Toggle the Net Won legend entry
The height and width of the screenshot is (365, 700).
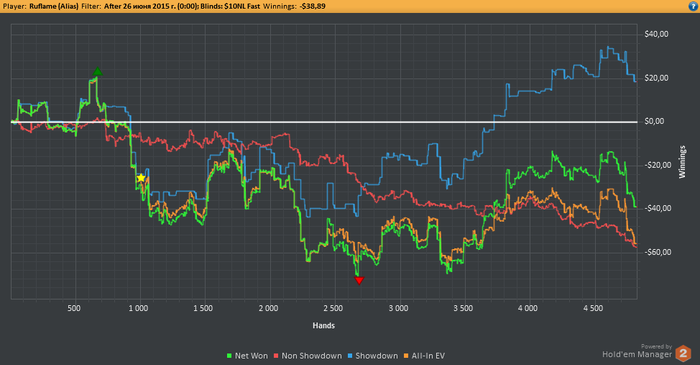(247, 356)
